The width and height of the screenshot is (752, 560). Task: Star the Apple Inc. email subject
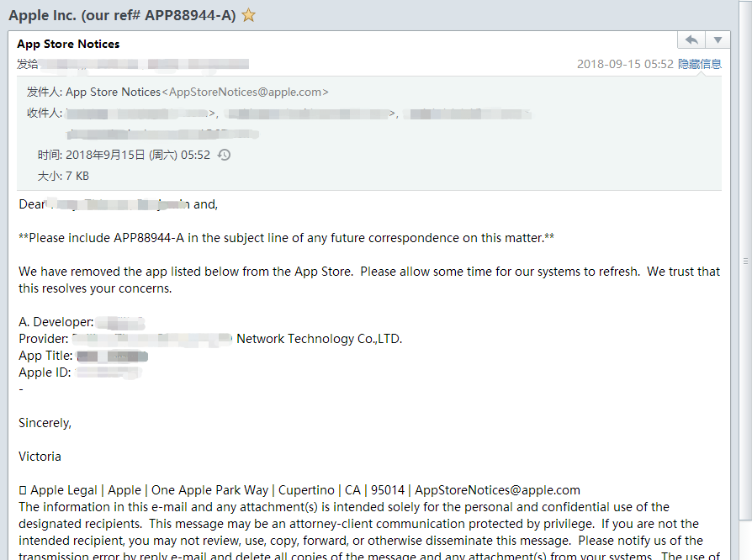(249, 15)
